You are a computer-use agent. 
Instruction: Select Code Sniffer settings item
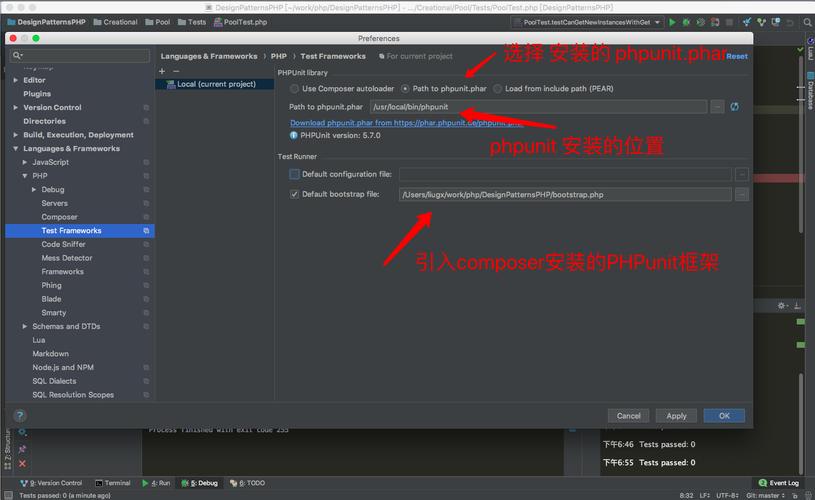click(63, 244)
